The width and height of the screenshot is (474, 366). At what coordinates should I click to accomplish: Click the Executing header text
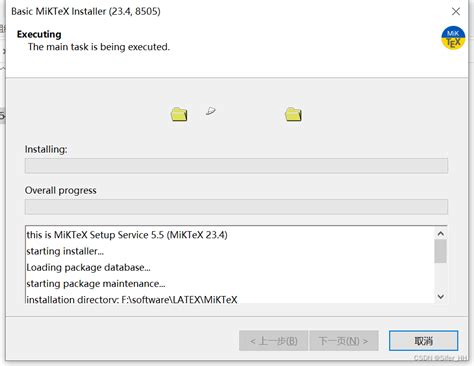(39, 34)
